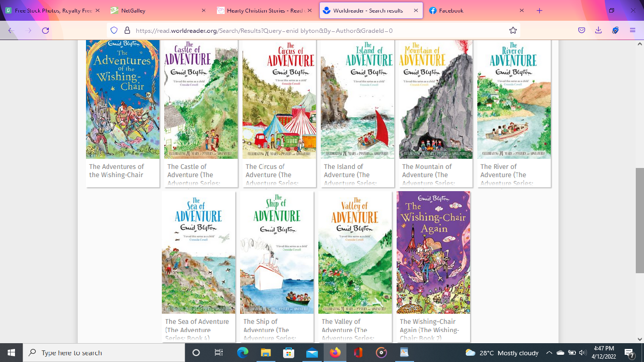Viewport: 644px width, 362px height.
Task: Open The Mountain of Adventure cover
Action: [436, 99]
